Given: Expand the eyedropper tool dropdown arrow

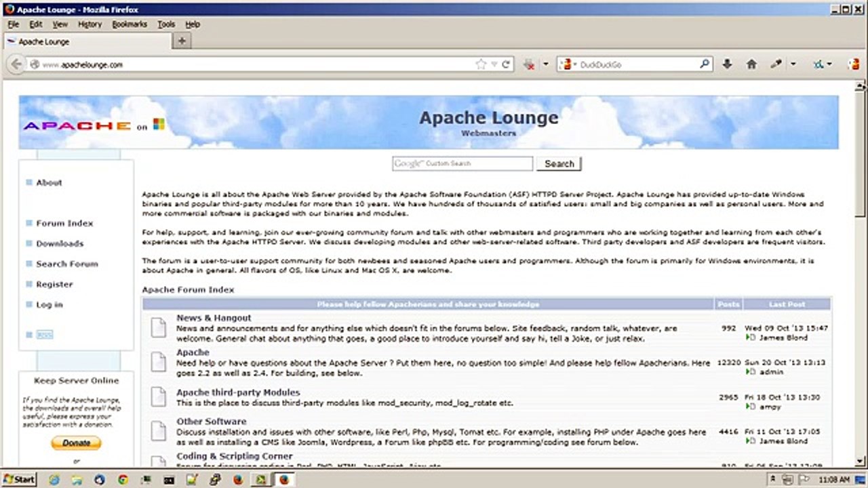Looking at the screenshot, I should tap(793, 64).
